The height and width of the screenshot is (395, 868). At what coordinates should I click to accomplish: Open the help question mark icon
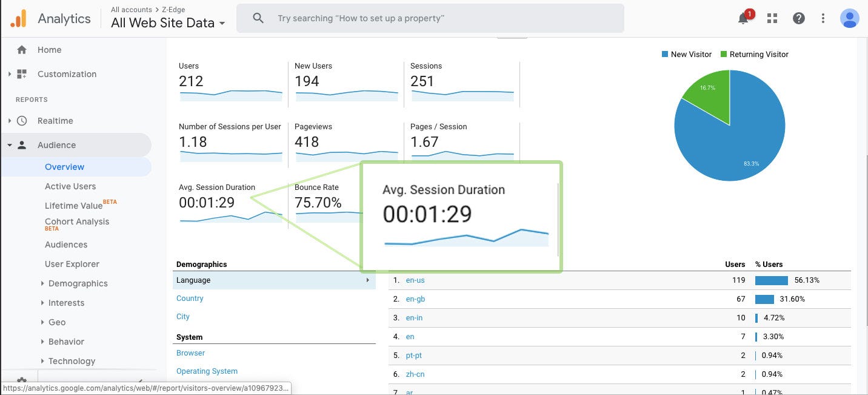pos(799,18)
